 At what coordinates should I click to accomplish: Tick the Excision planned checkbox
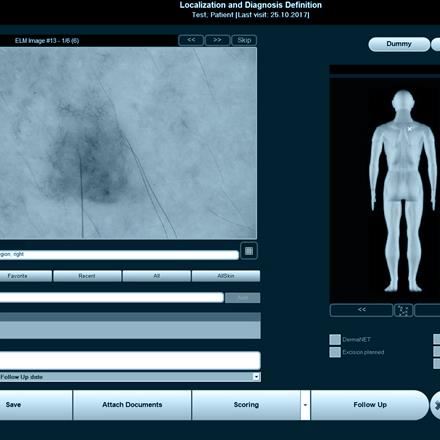[x=335, y=352]
